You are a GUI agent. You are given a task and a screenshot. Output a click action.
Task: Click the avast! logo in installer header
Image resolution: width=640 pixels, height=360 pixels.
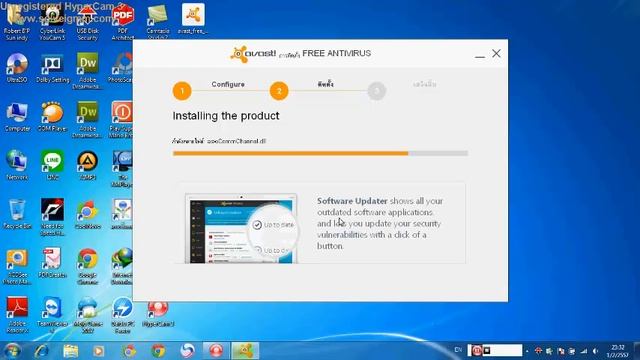253,54
